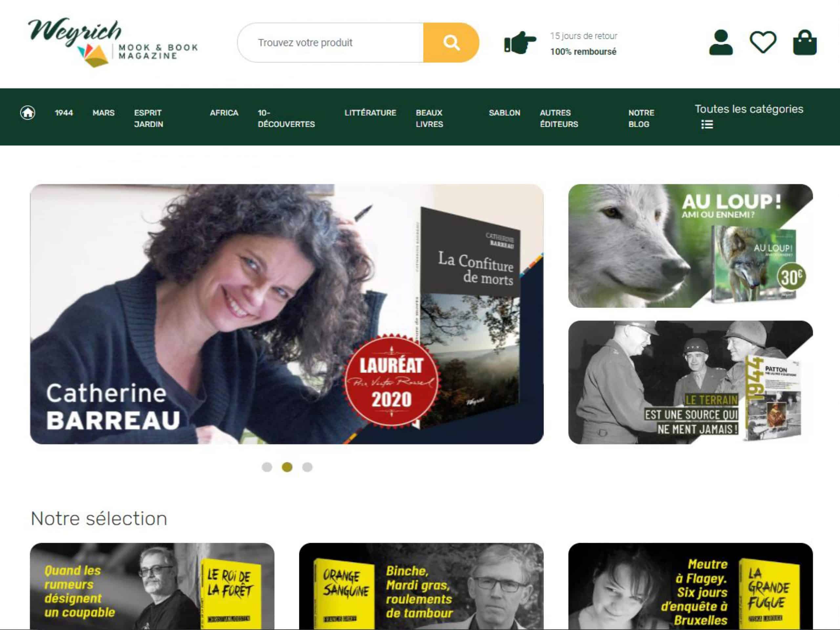Open the user account icon

coord(721,43)
